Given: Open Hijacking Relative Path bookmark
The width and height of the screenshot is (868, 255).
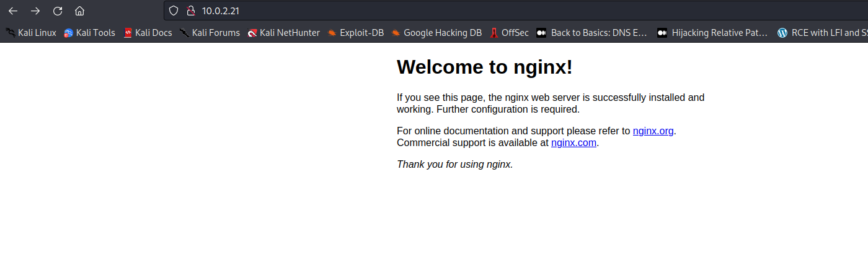Looking at the screenshot, I should coord(713,33).
